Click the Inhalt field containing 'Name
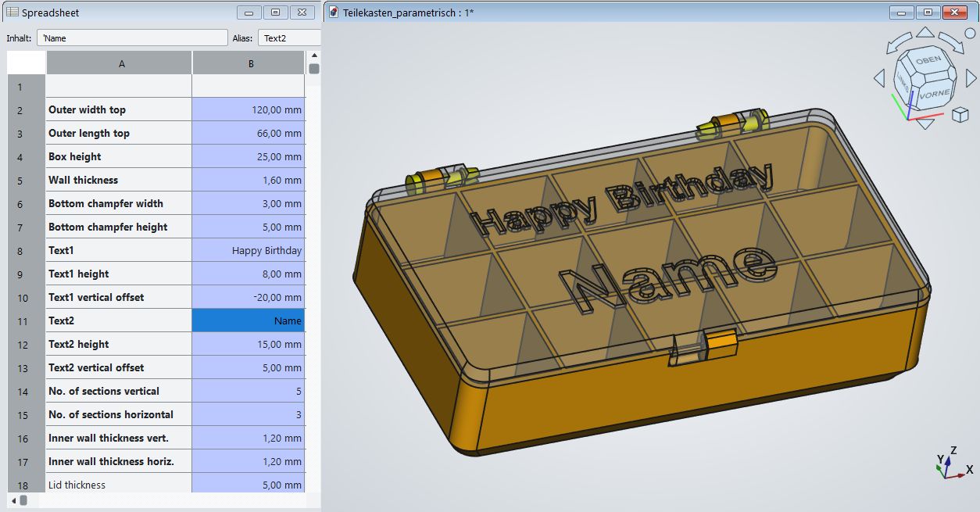The width and height of the screenshot is (980, 512). 132,38
